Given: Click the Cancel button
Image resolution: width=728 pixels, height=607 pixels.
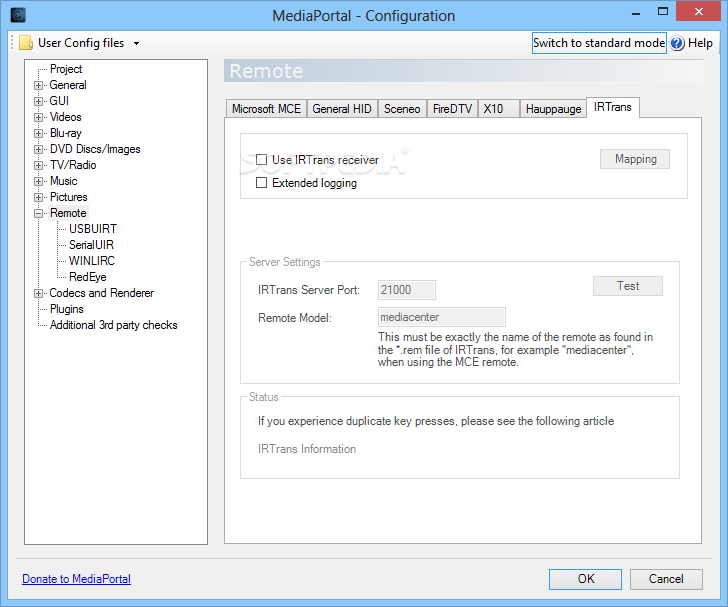Looking at the screenshot, I should point(666,579).
